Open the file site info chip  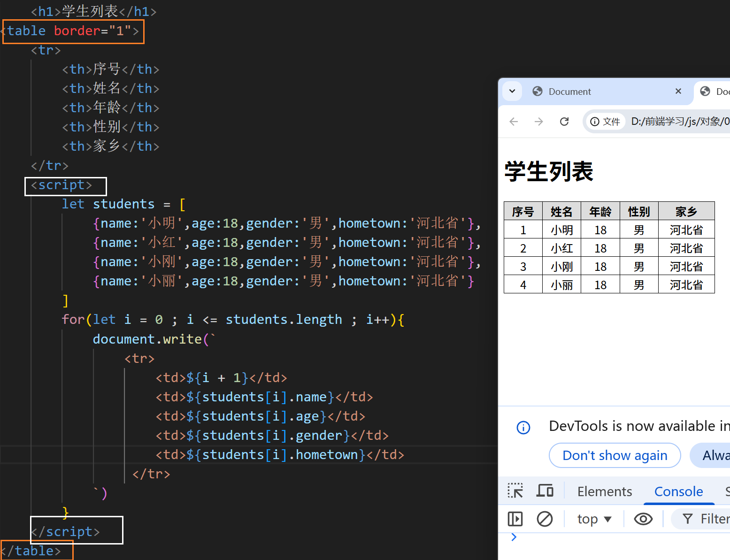click(605, 122)
